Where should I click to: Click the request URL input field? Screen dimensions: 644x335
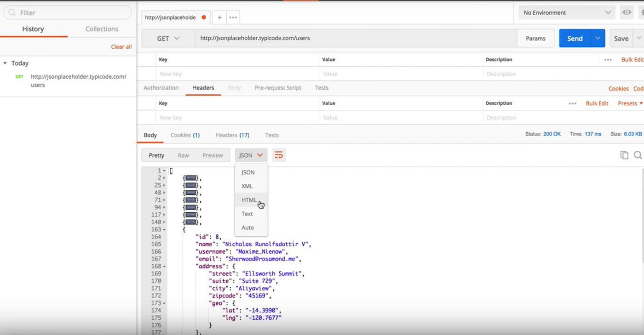(x=322, y=38)
